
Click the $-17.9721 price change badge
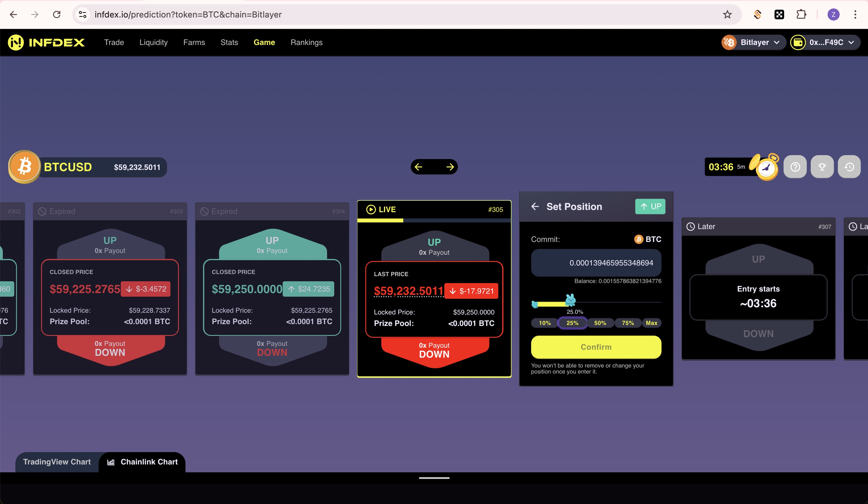471,291
